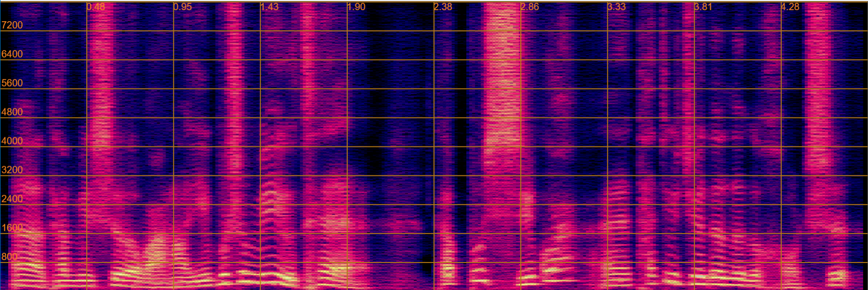Click the 5600 frequency axis label
This screenshot has width=868, height=290.
(x=12, y=83)
